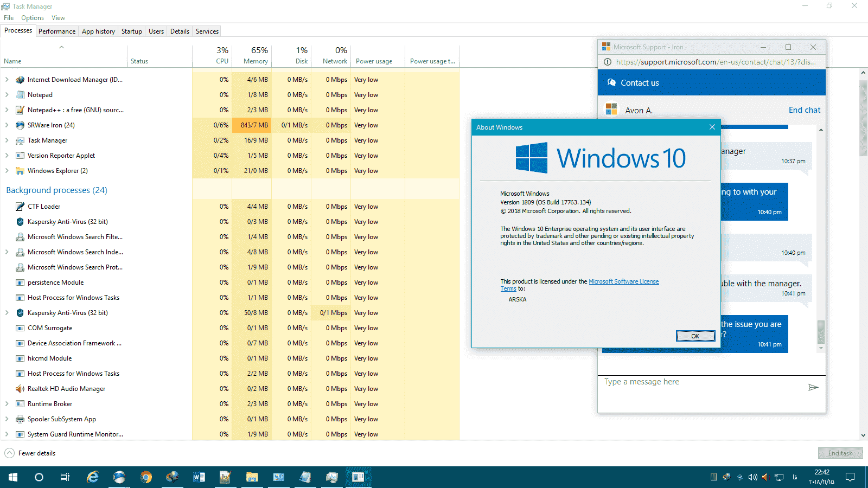This screenshot has width=868, height=488.
Task: Open Notepad++ taskbar icon
Action: 225,477
